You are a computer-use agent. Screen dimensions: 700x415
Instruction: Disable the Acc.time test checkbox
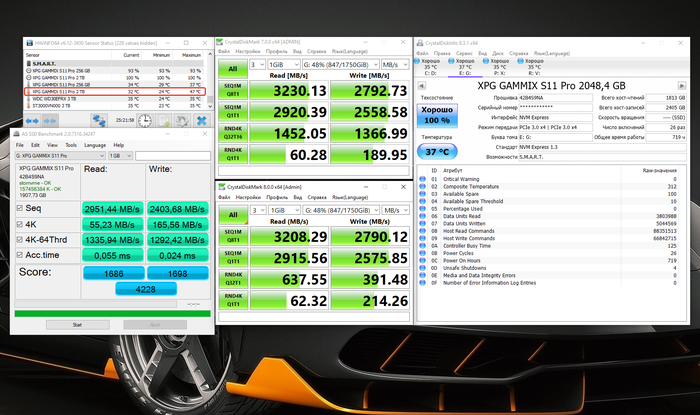[22, 258]
